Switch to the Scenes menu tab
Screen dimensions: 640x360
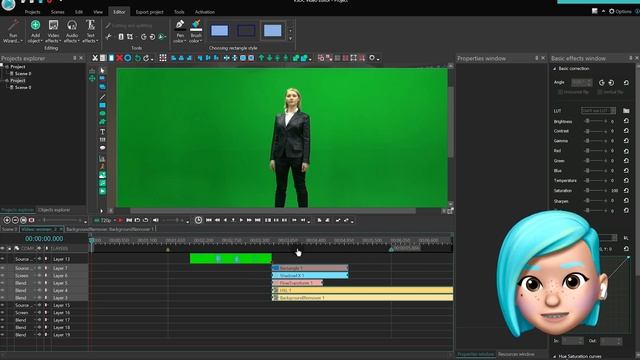point(58,12)
